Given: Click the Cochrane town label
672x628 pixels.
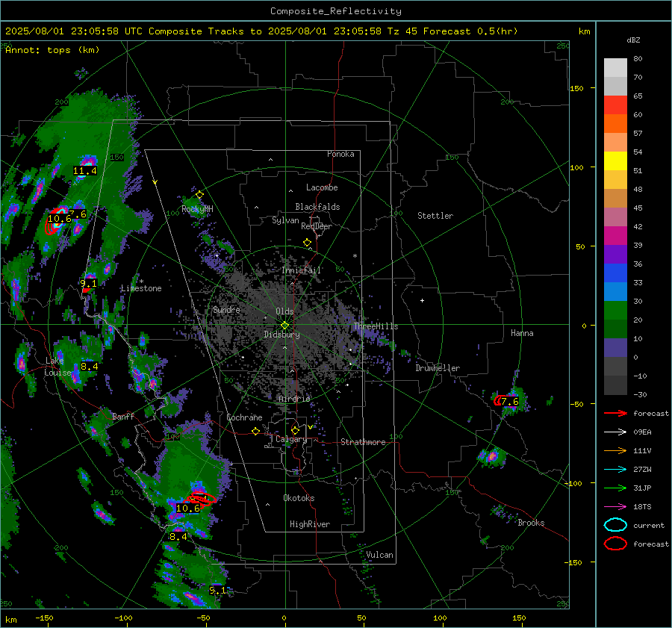Looking at the screenshot, I should coord(244,417).
